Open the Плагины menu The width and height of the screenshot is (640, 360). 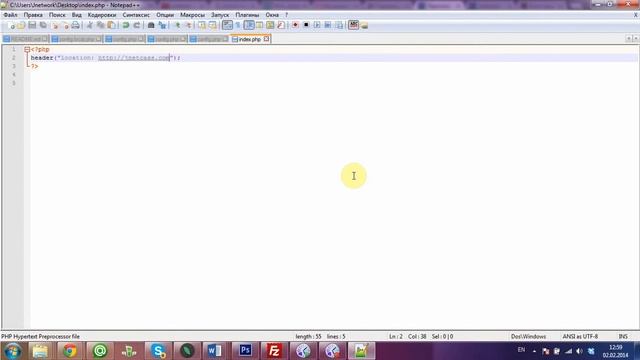coord(247,15)
